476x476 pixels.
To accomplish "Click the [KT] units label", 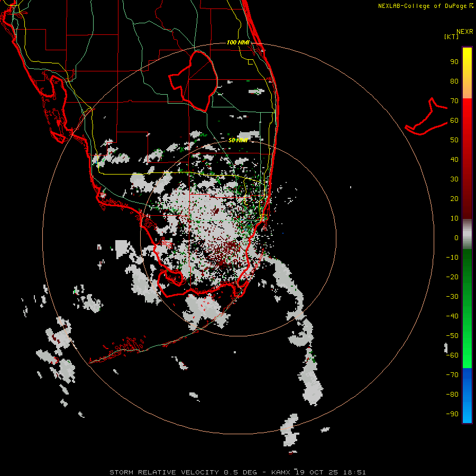I will (451, 36).
